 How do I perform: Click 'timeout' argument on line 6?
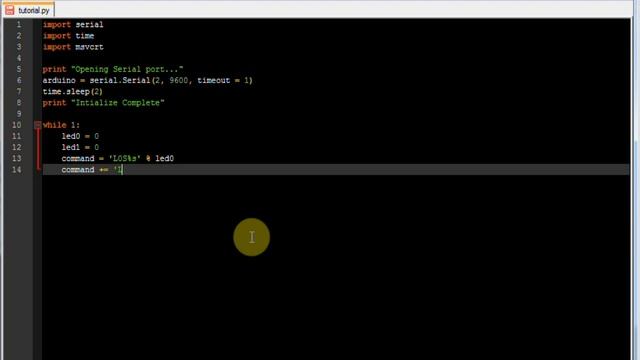tap(213, 80)
